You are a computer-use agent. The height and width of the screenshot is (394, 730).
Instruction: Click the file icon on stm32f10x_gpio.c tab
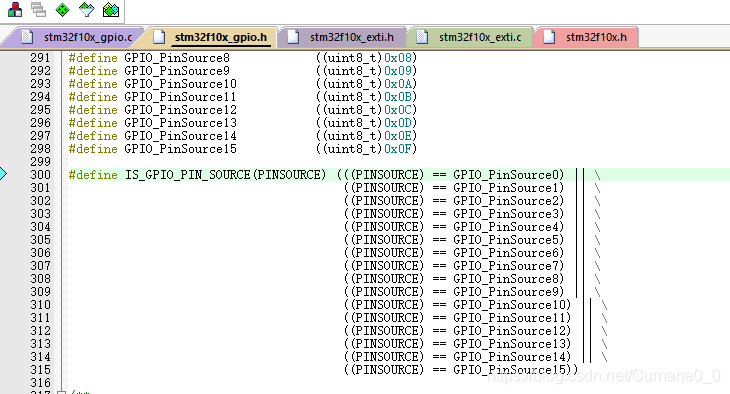(27, 37)
